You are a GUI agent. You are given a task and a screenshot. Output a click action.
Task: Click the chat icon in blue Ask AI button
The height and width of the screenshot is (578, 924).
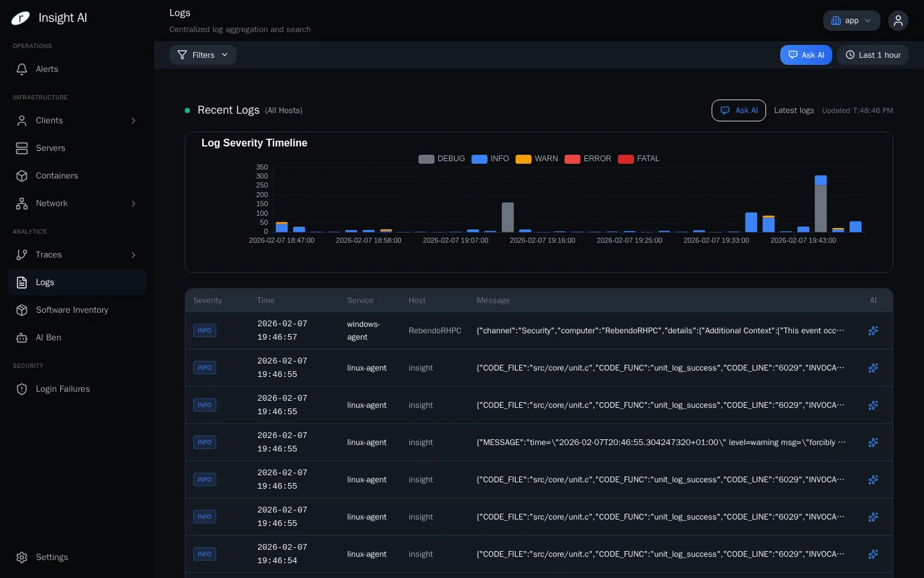[x=793, y=55]
